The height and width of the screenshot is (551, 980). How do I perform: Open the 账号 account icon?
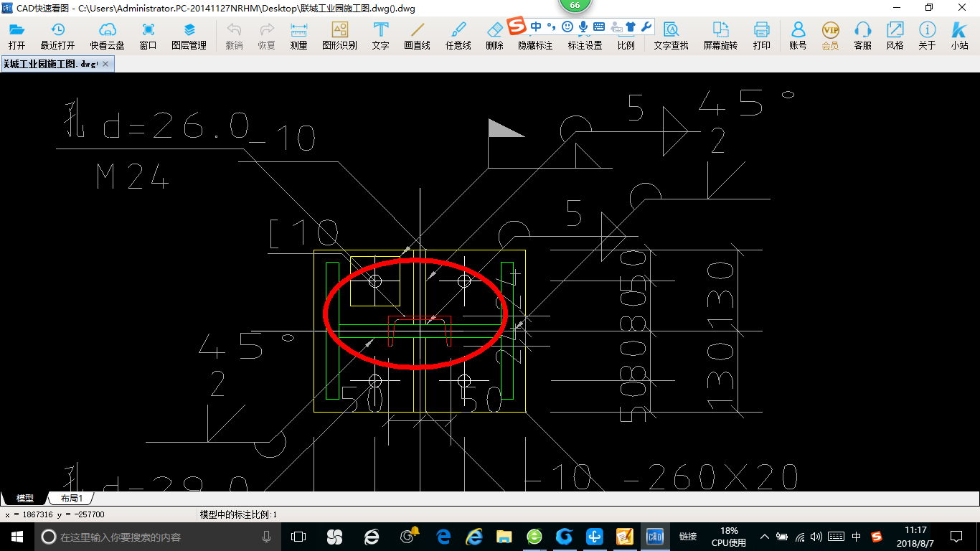[x=798, y=35]
